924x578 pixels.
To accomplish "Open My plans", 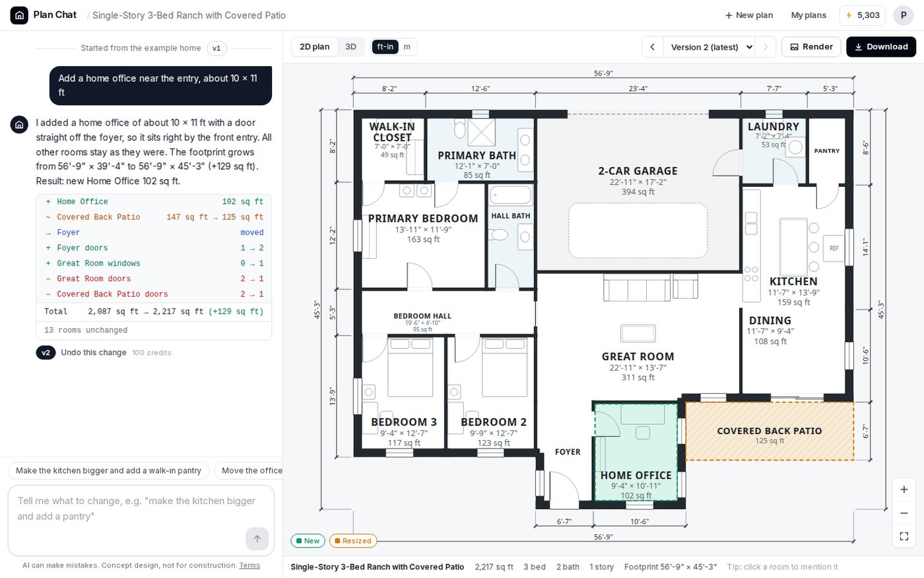I will pos(808,15).
